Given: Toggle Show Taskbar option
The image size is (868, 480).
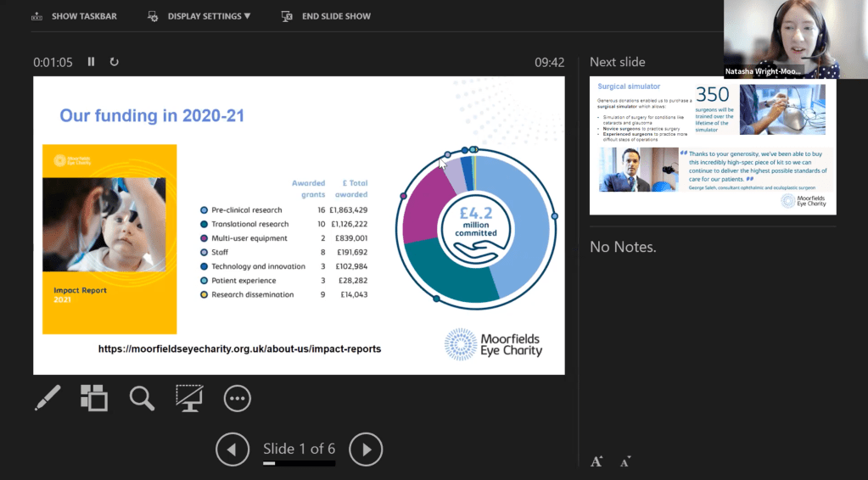Looking at the screenshot, I should (74, 16).
